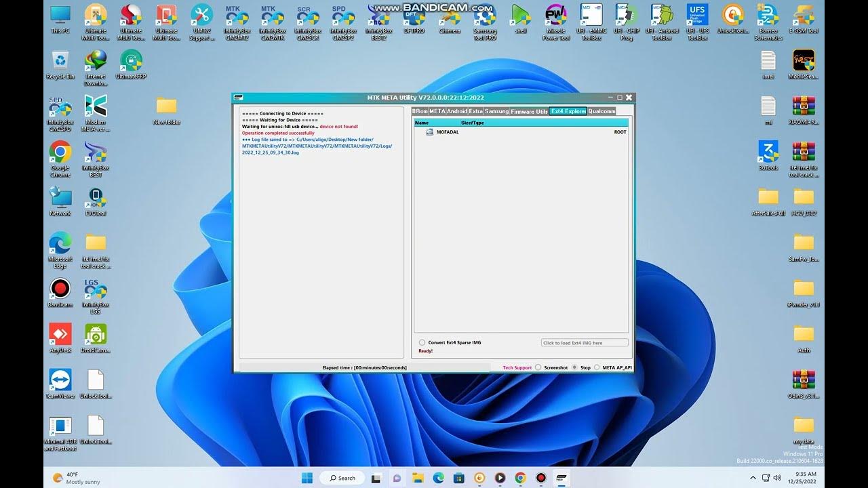Image resolution: width=868 pixels, height=488 pixels.
Task: Open the Tech Support link
Action: click(517, 367)
